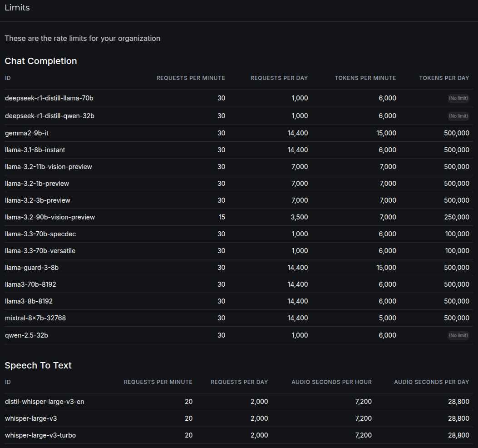
Task: Click the No limit badge for qwen-2.5-32b
Action: point(458,335)
